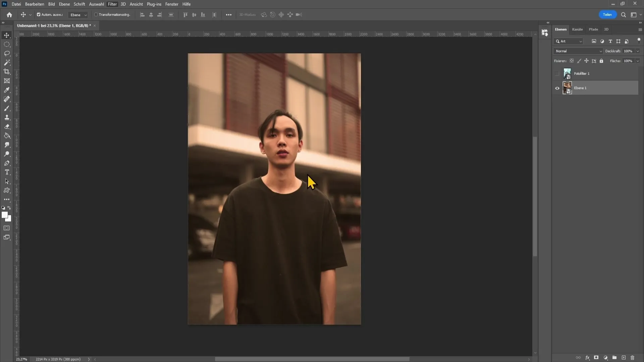Select the Text tool
Viewport: 644px width, 362px height.
coord(7,172)
